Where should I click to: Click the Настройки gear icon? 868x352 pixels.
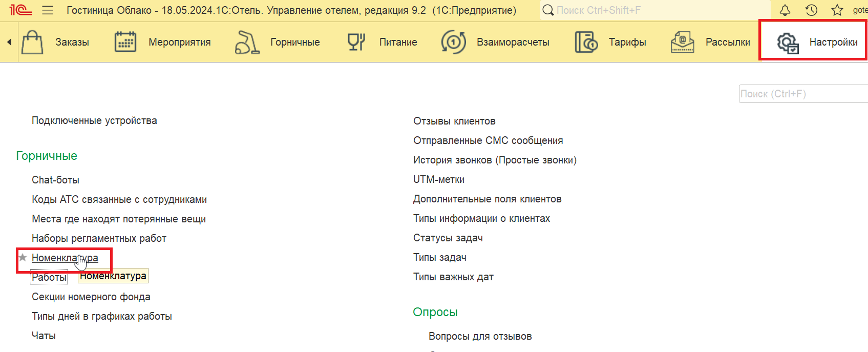(788, 43)
